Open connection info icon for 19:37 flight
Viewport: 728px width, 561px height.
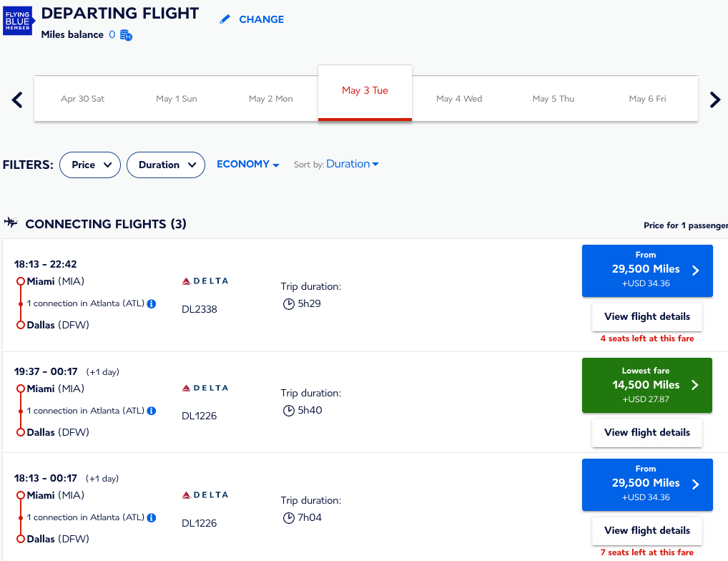click(x=152, y=411)
